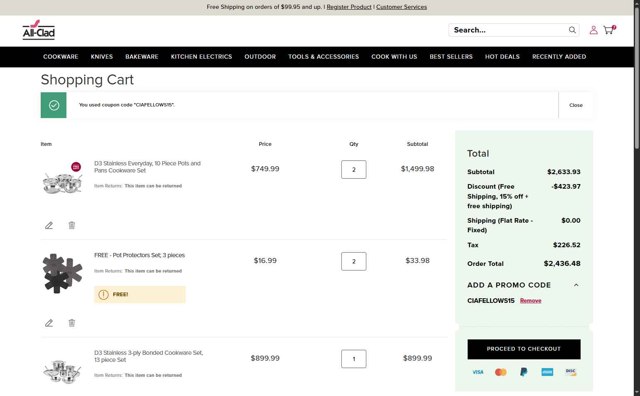The width and height of the screenshot is (640, 396).
Task: Click Proceed to Checkout
Action: click(524, 349)
